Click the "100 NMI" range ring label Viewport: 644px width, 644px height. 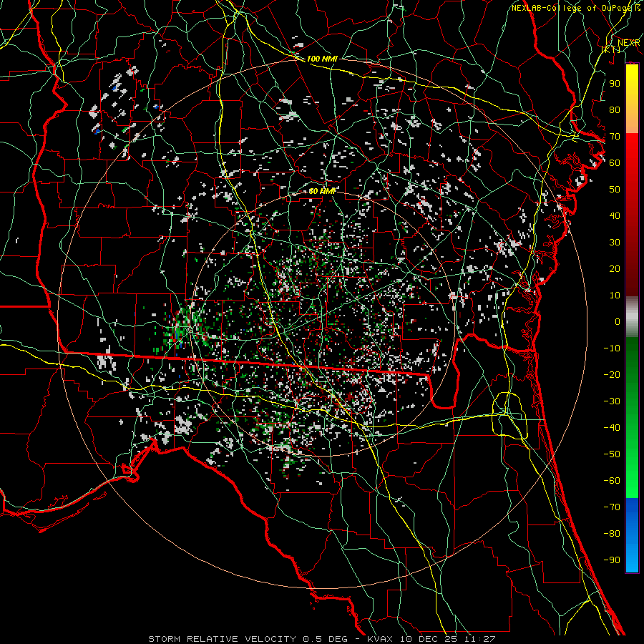pos(322,59)
